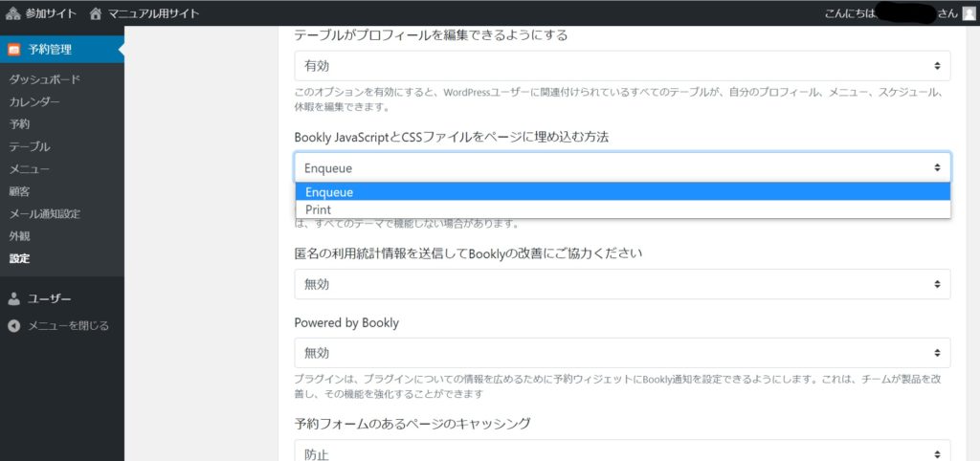980x461 pixels.
Task: Click the home icon for マニュアル用サイト
Action: tap(96, 13)
